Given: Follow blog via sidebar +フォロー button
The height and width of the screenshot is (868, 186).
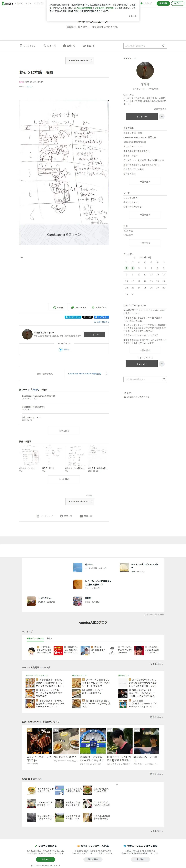Looking at the screenshot, I should coord(142,117).
